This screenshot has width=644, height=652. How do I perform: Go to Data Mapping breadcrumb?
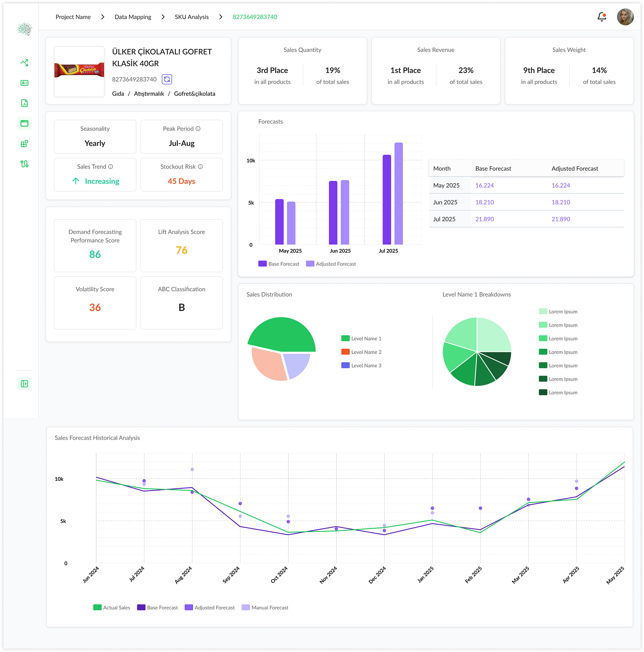coord(132,17)
